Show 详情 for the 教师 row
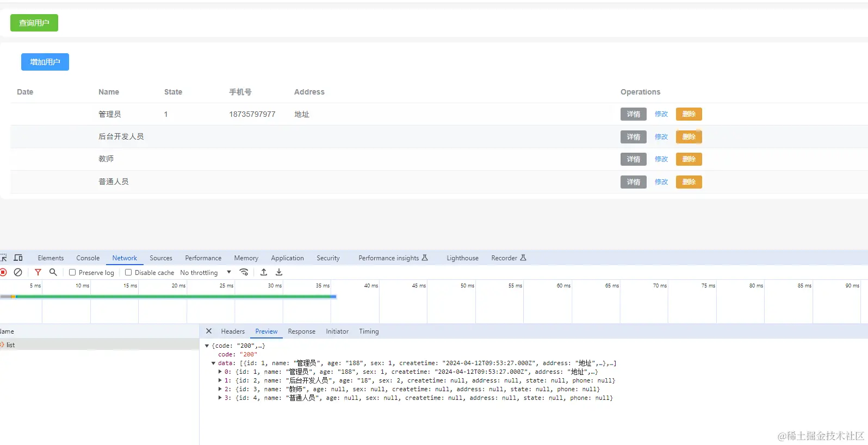 pyautogui.click(x=634, y=159)
